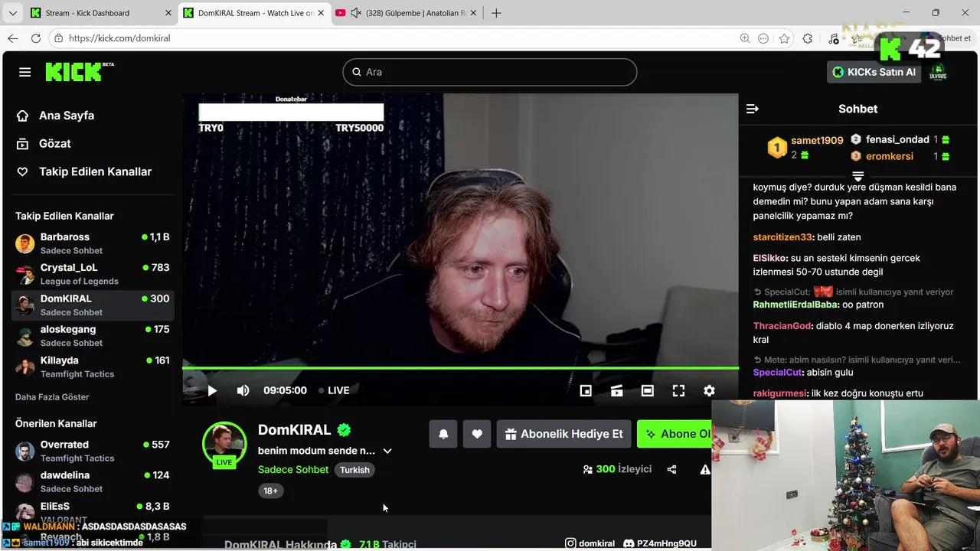This screenshot has height=551, width=980.
Task: Open the user profile avatar menu
Action: pyautogui.click(x=938, y=72)
